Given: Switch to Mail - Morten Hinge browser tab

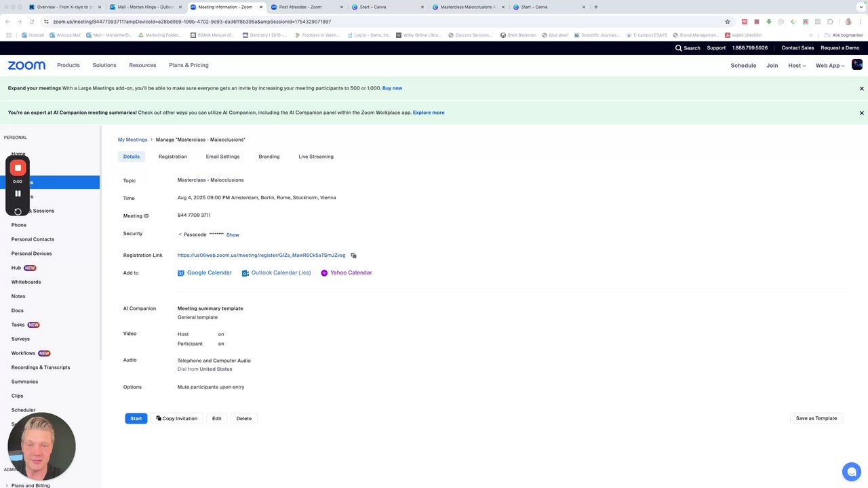Looking at the screenshot, I should tap(146, 7).
